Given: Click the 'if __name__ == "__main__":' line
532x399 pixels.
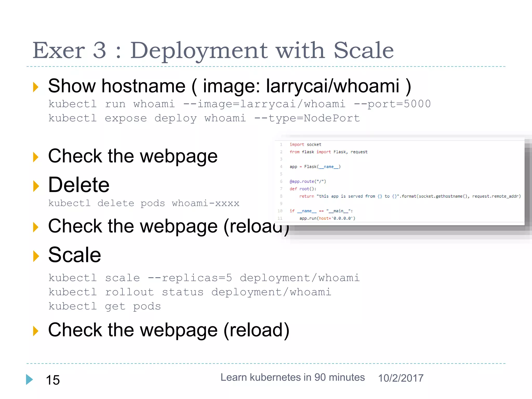Looking at the screenshot, I should point(321,211).
